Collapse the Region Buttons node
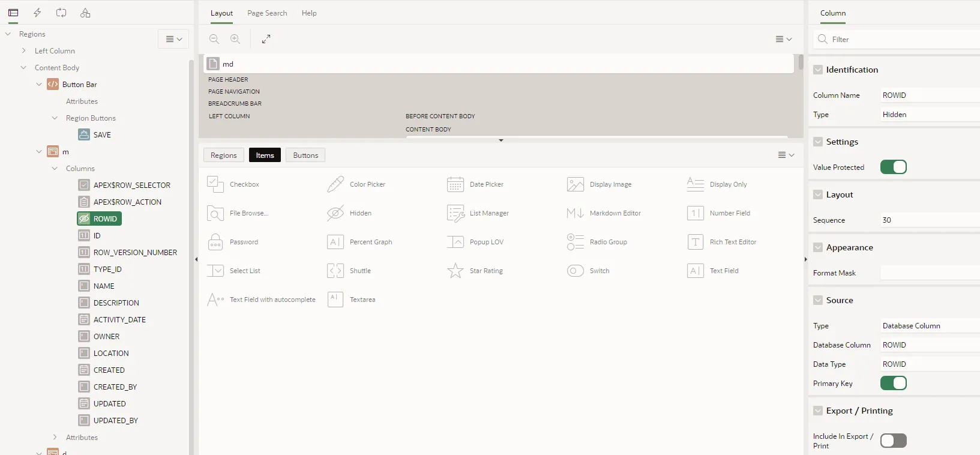 click(55, 118)
